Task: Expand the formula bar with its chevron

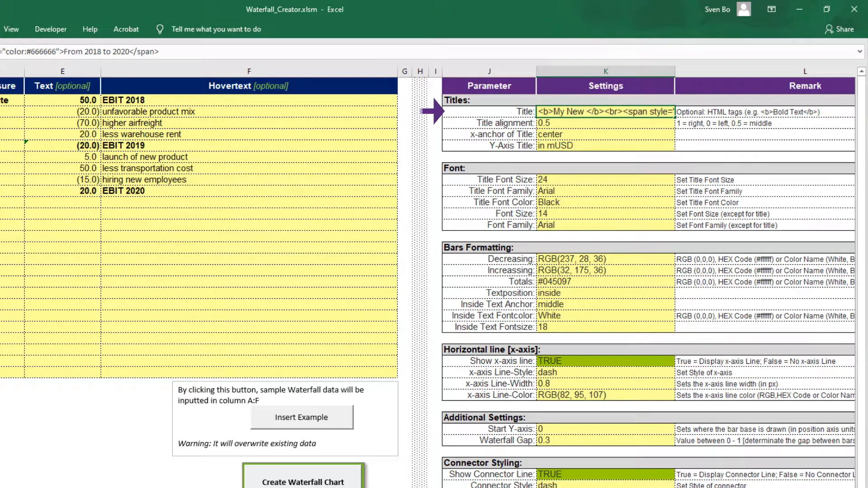Action: pos(860,51)
